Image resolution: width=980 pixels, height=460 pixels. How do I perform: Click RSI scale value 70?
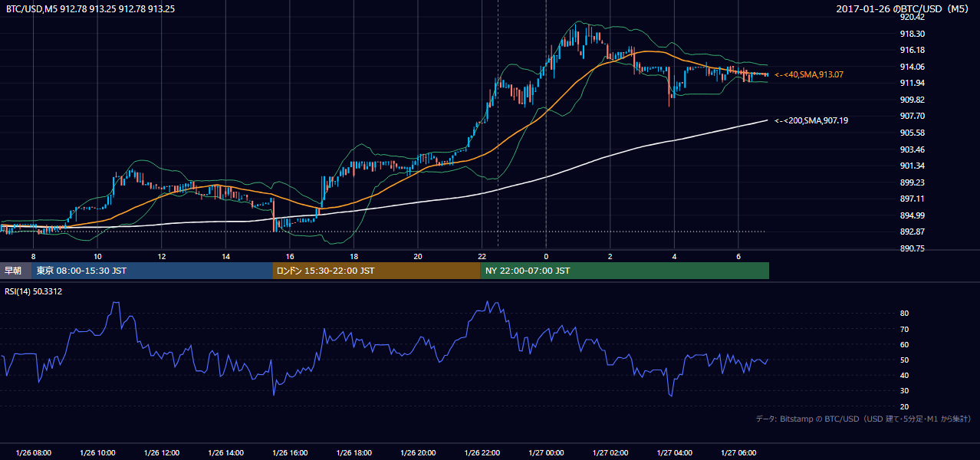tap(905, 329)
